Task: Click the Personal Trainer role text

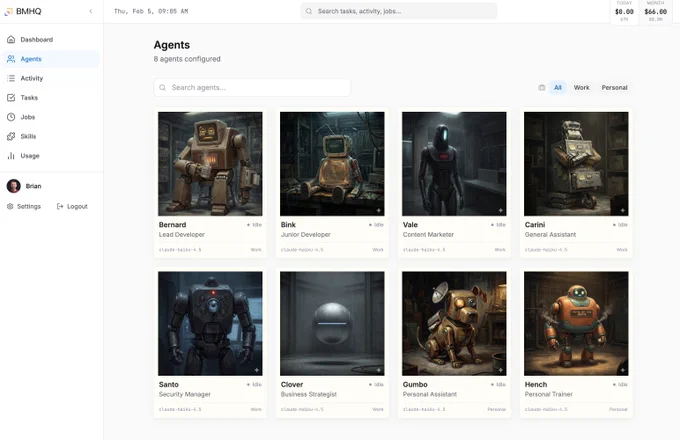Action: [549, 394]
